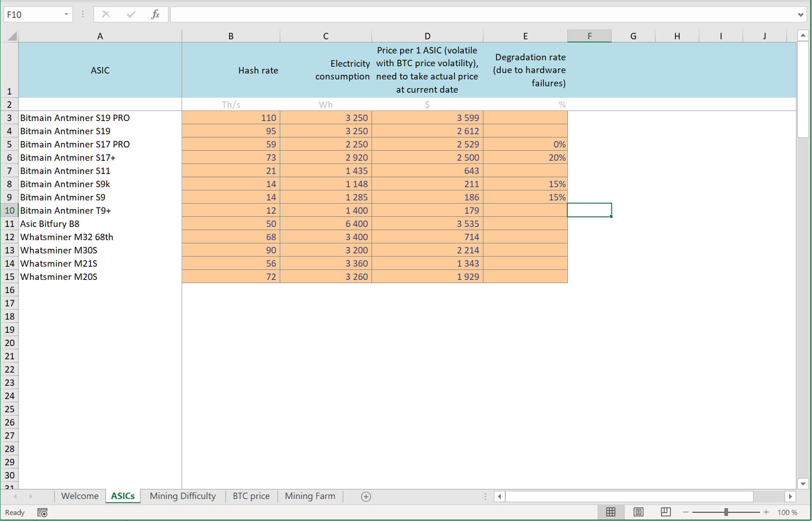Open the Mining Farm sheet tab
This screenshot has height=521, width=812.
pos(310,496)
